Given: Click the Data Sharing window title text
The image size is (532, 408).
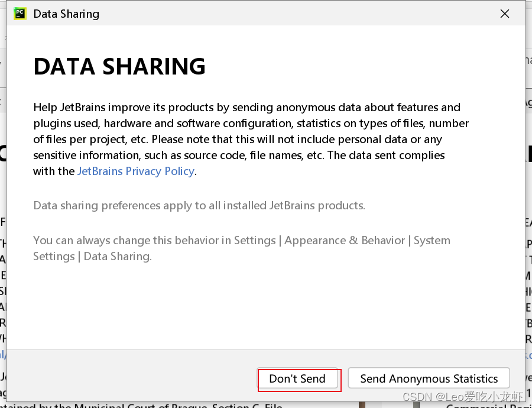Looking at the screenshot, I should [x=66, y=14].
